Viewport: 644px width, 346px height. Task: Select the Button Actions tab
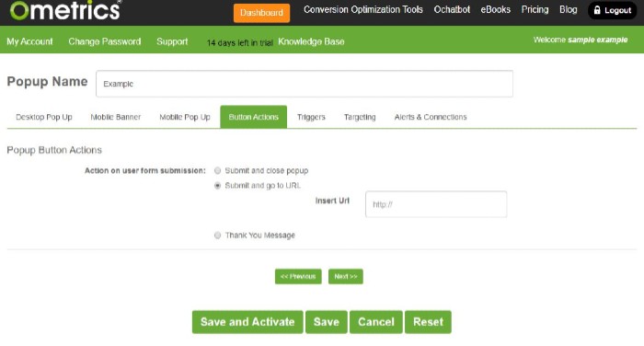pyautogui.click(x=253, y=117)
